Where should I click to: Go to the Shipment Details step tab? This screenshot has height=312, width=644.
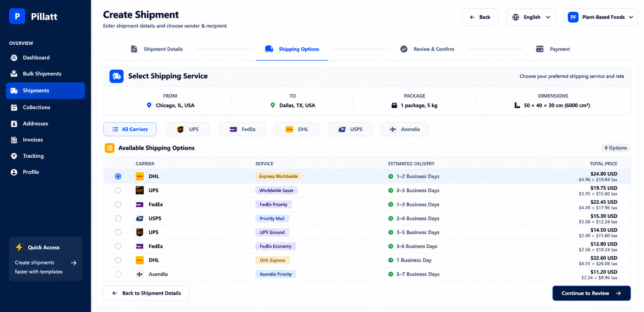(157, 49)
